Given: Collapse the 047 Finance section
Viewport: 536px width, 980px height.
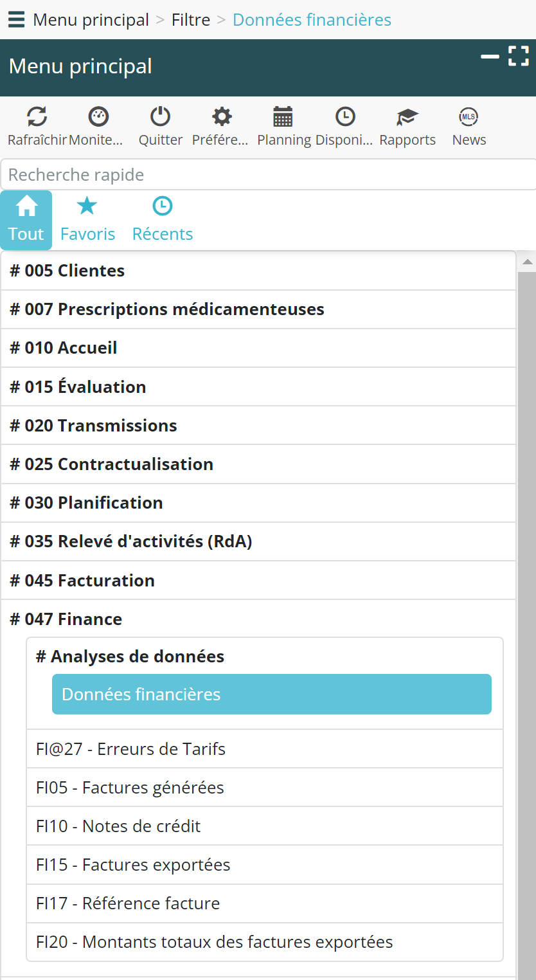Looking at the screenshot, I should pos(66,619).
